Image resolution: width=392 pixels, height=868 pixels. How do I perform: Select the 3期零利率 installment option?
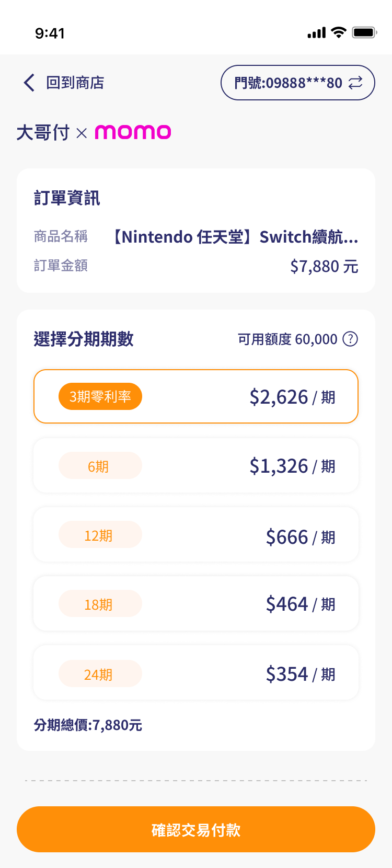[196, 396]
